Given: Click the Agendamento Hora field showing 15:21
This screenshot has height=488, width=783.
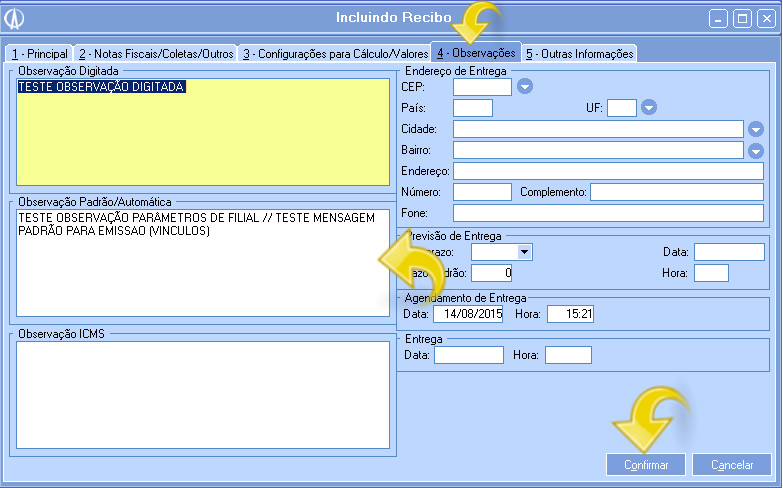Looking at the screenshot, I should tap(570, 314).
